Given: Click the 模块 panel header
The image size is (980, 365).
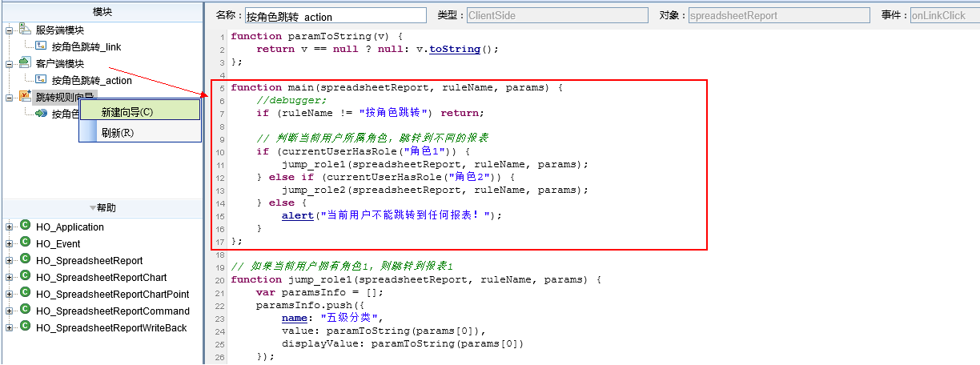Looking at the screenshot, I should tap(102, 11).
